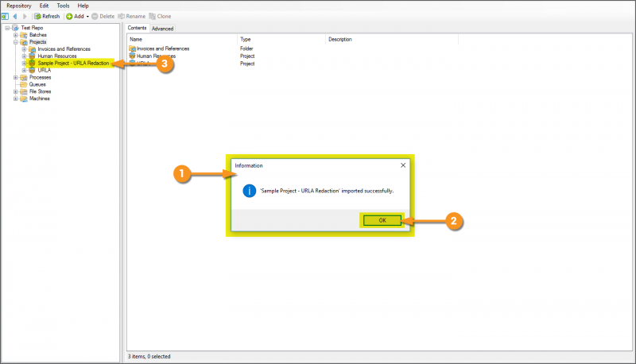
Task: Click the Invoices and References folder icon in Contents
Action: [x=132, y=48]
